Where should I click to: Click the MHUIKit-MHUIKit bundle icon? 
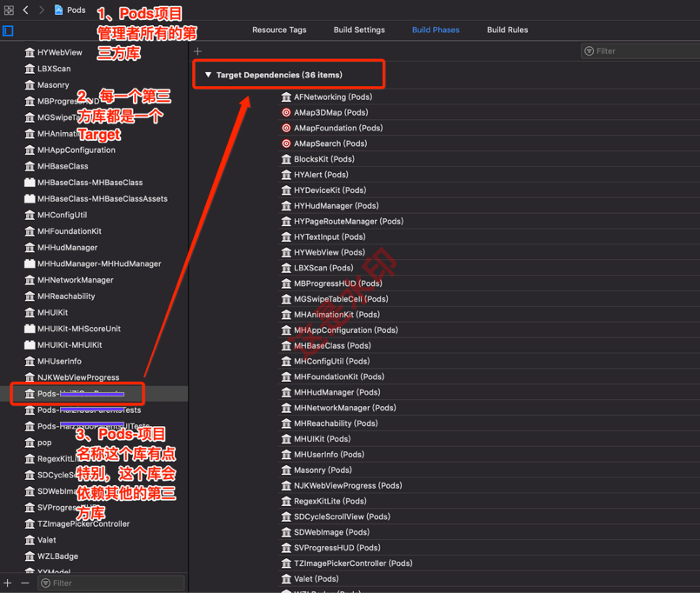[x=30, y=344]
